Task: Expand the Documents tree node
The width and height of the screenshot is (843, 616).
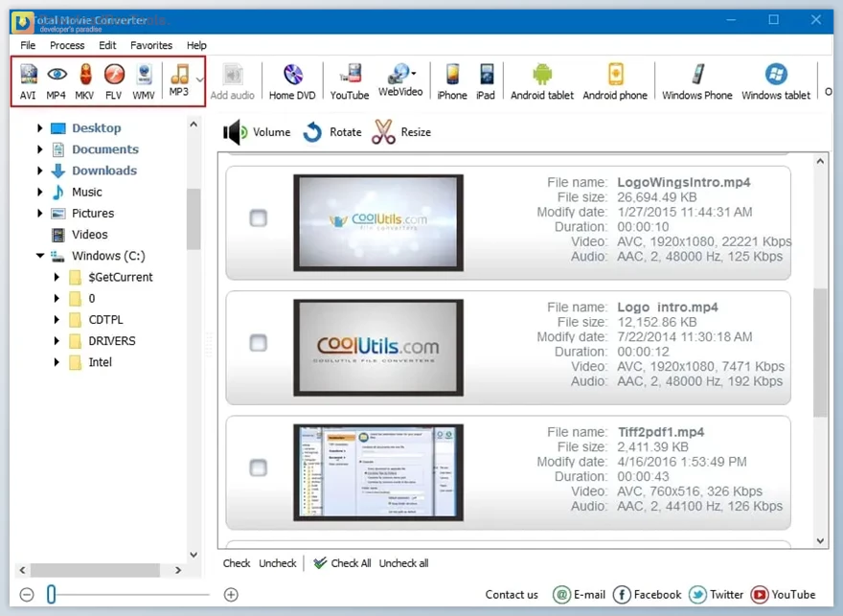Action: [x=40, y=149]
